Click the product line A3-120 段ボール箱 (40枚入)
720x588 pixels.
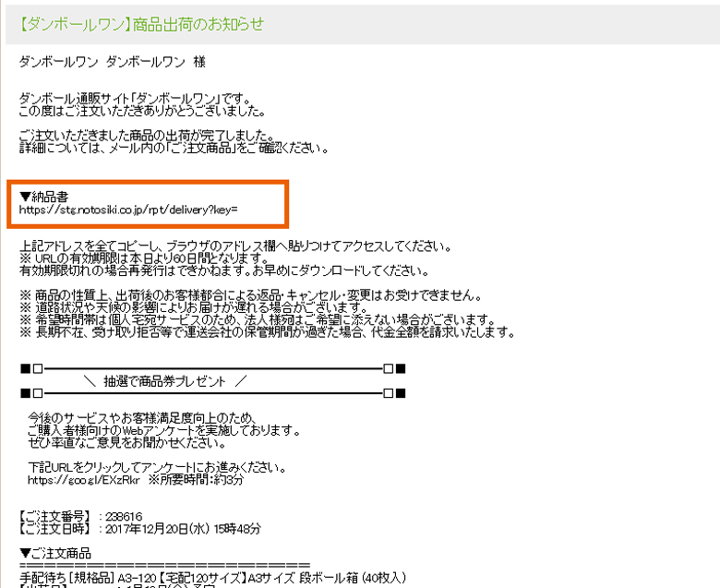(x=213, y=578)
